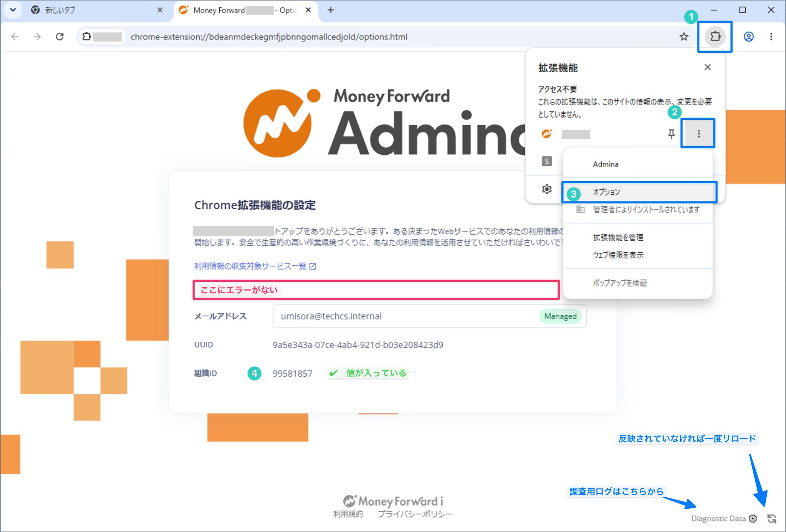
Task: Close the Money Forward options tab
Action: pyautogui.click(x=308, y=10)
